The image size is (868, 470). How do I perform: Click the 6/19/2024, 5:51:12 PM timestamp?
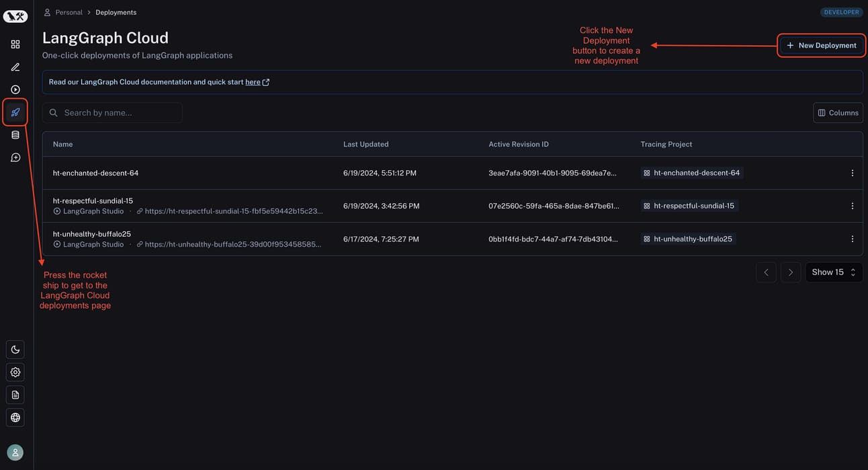pyautogui.click(x=380, y=173)
